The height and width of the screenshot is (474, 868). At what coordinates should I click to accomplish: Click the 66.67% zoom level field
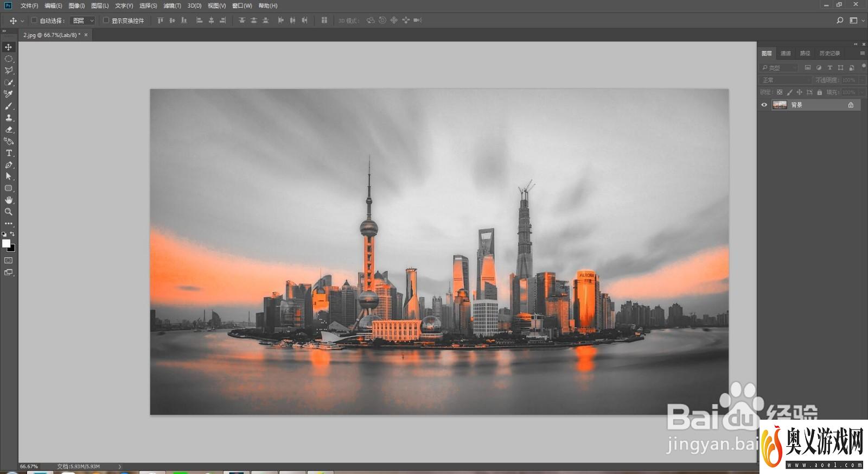[x=29, y=466]
